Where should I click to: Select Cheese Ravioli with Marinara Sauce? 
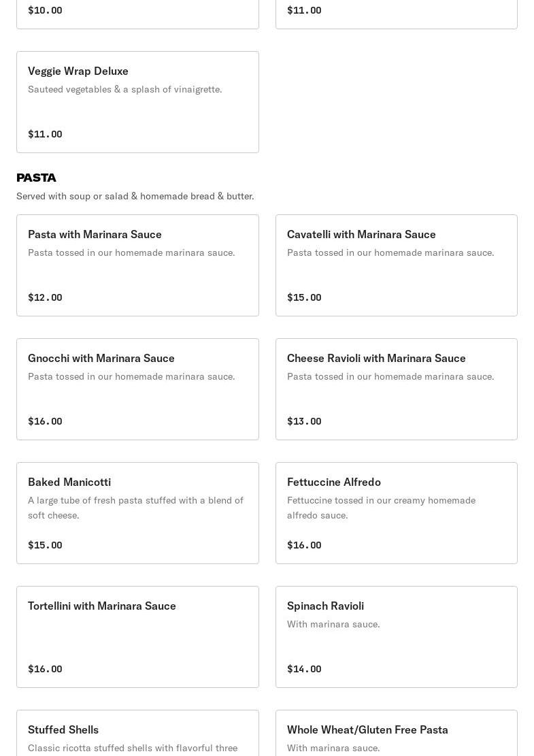[x=396, y=389]
